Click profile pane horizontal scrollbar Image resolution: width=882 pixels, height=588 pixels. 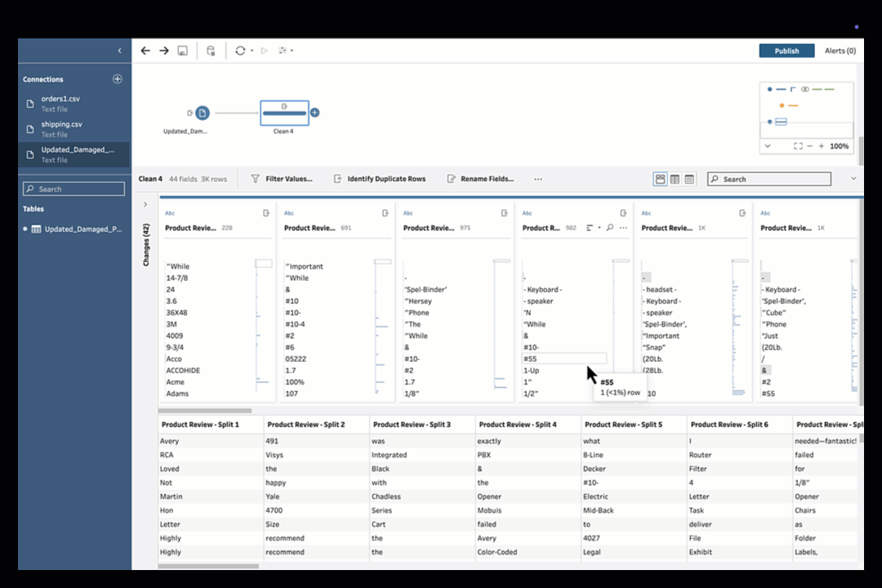click(205, 410)
